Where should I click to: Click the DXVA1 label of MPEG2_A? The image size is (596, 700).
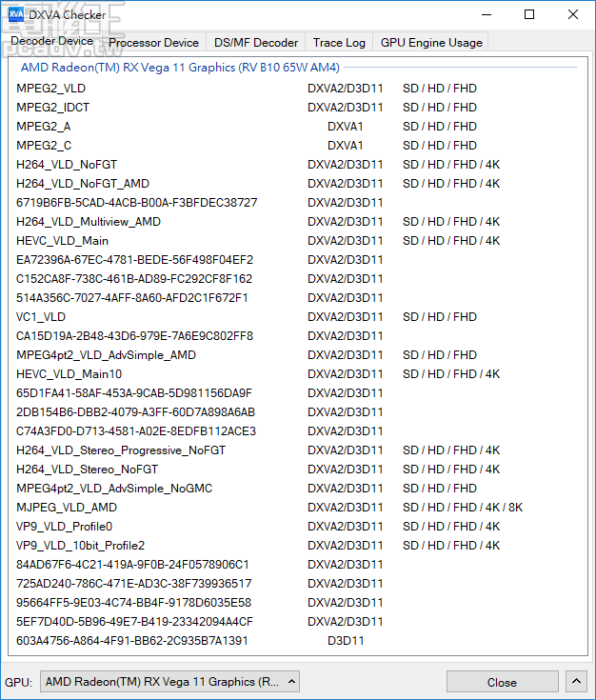tap(345, 127)
